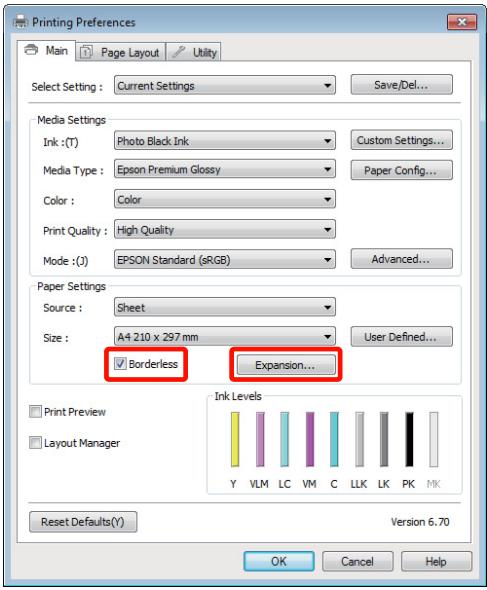This screenshot has height=590, width=487.
Task: Open the Media Type dropdown
Action: point(225,170)
